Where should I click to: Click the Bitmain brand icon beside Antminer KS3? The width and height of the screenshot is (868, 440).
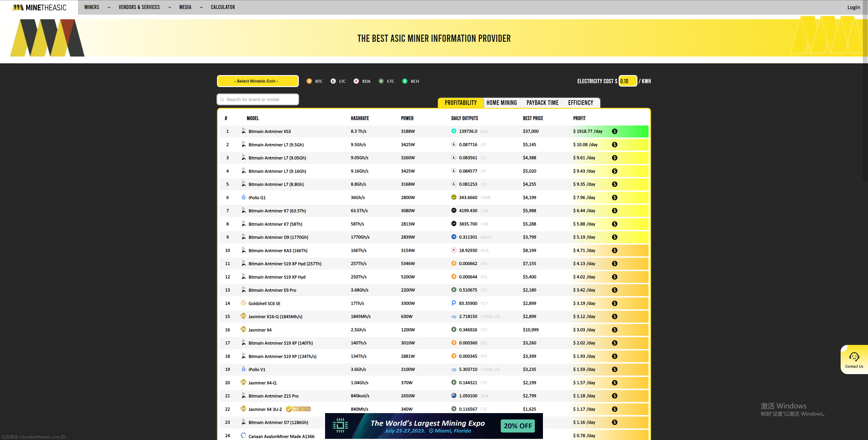pos(244,131)
